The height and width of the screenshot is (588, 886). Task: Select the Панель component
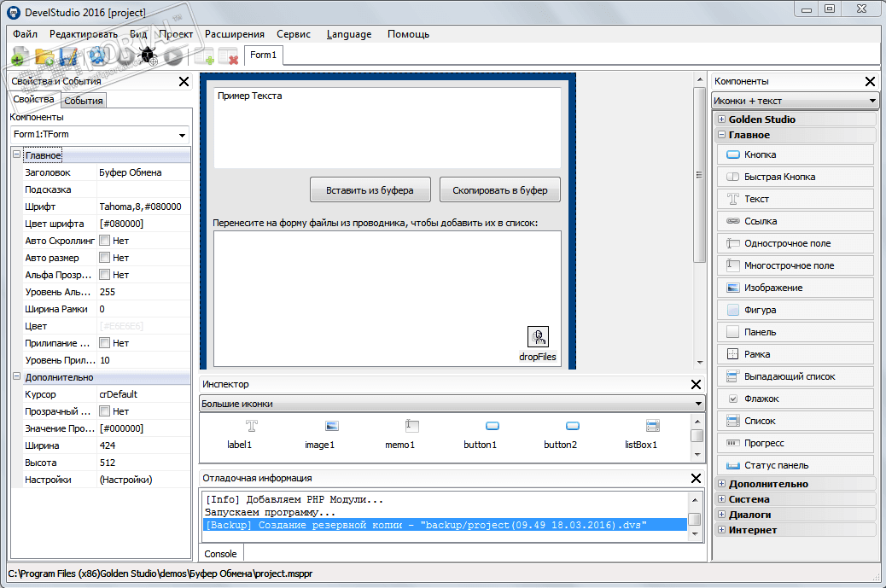click(x=795, y=332)
